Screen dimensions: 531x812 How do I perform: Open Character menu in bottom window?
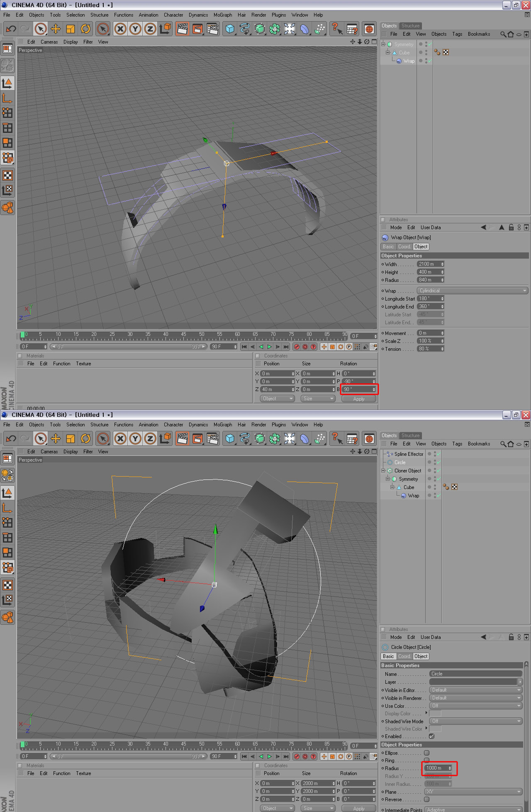coord(173,425)
